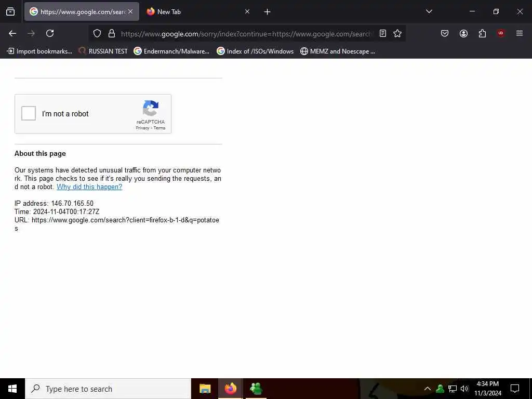Toggle reader view icon
The height and width of the screenshot is (399, 532).
383,33
